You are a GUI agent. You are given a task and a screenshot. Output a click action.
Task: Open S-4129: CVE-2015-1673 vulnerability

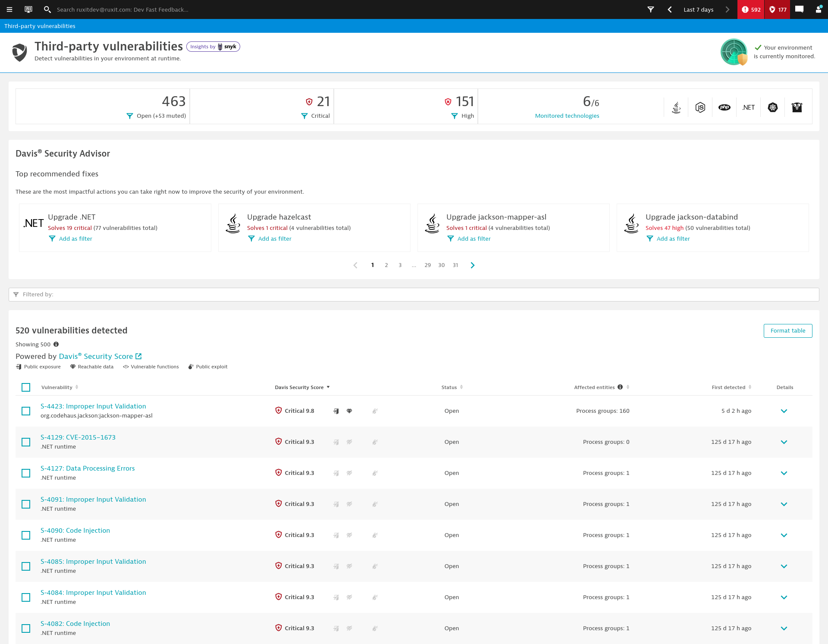(78, 437)
